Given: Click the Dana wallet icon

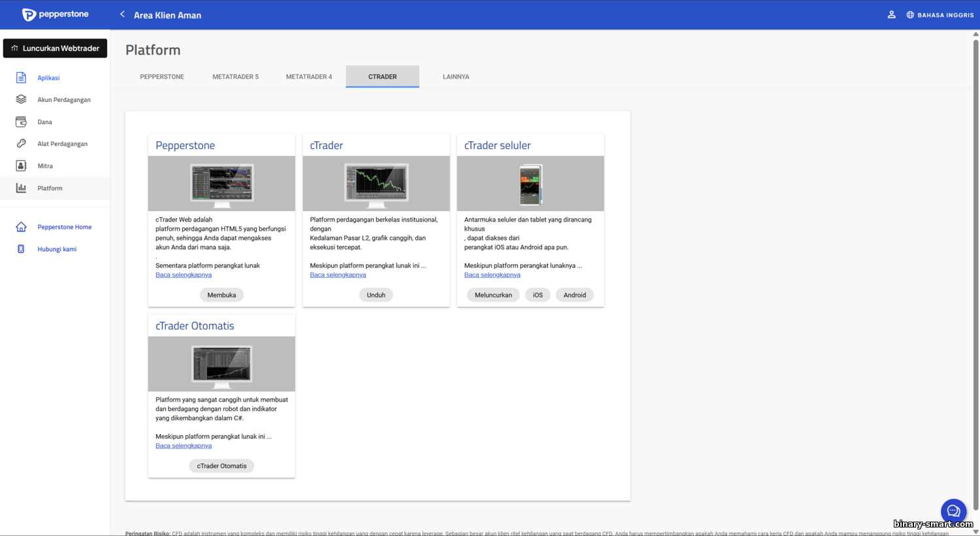Looking at the screenshot, I should (x=21, y=122).
